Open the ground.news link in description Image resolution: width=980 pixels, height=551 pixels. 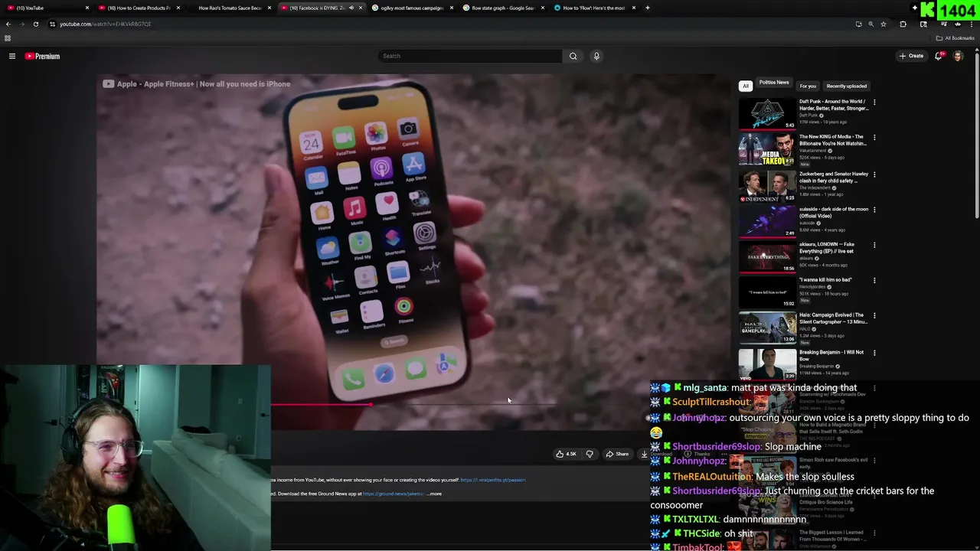(393, 494)
